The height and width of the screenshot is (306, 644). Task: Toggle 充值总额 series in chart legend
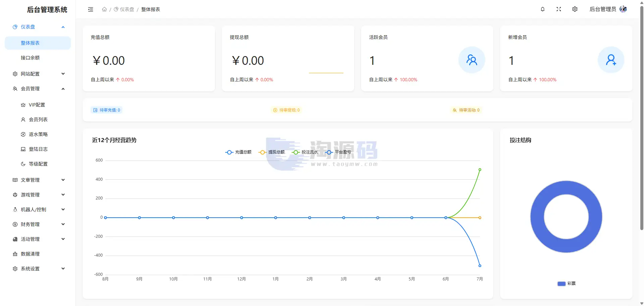click(238, 152)
